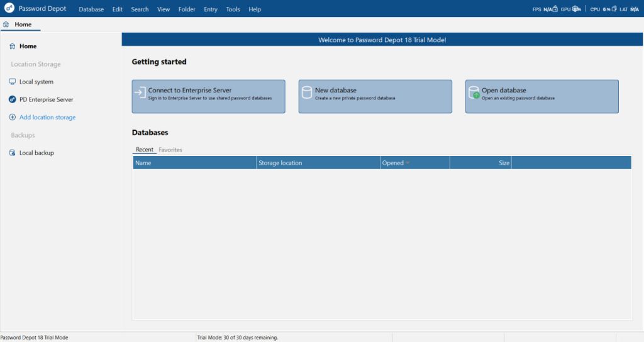Click the 'Location Storage' section label
The height and width of the screenshot is (342, 644).
[x=36, y=64]
